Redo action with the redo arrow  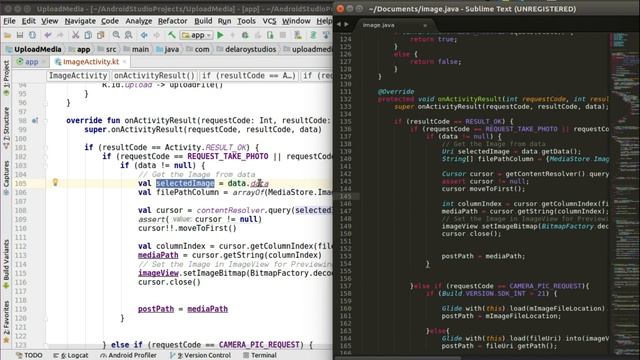pyautogui.click(x=60, y=36)
